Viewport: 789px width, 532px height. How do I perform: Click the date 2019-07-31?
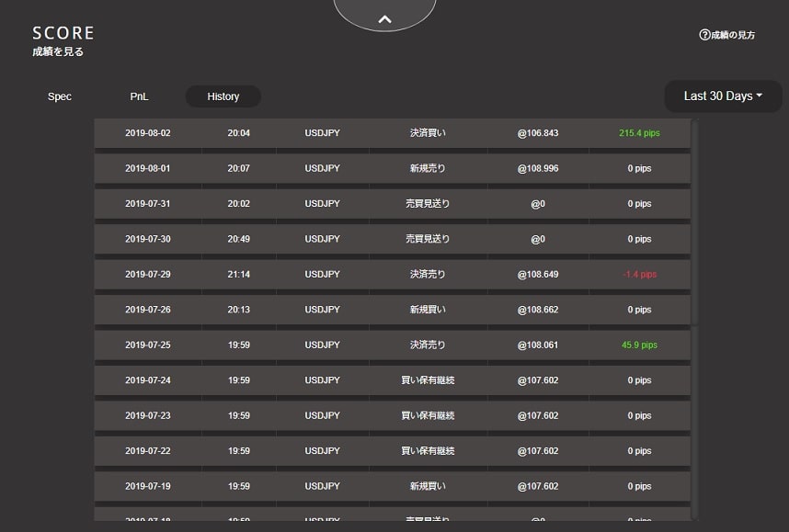point(148,204)
